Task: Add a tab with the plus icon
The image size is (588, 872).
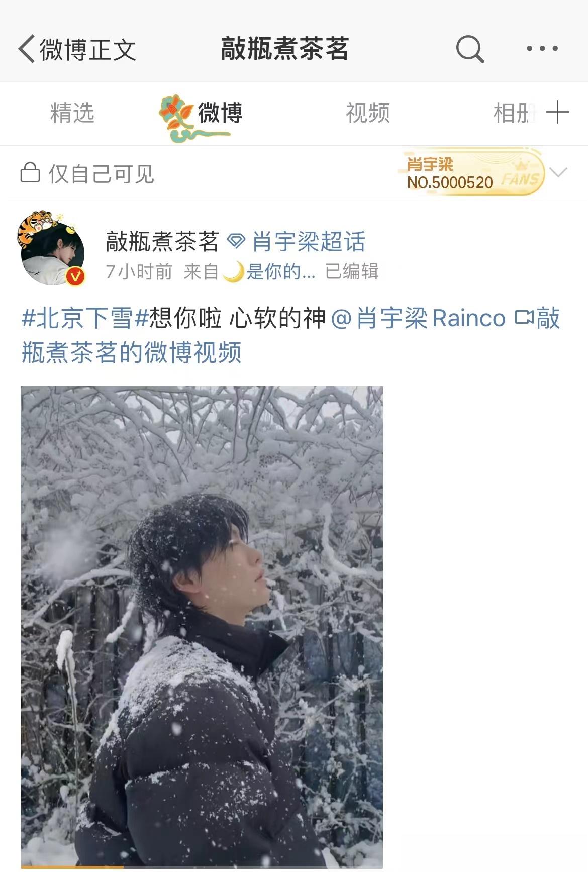Action: (557, 112)
